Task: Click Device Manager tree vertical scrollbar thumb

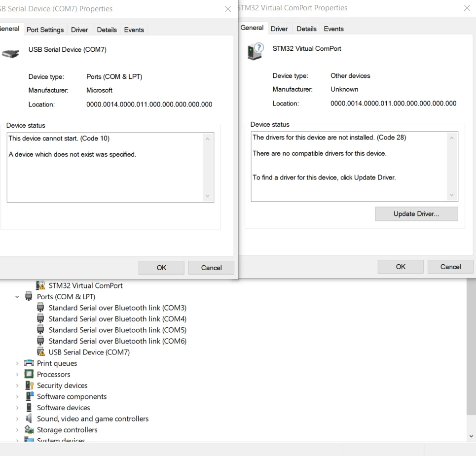Action: click(471, 347)
